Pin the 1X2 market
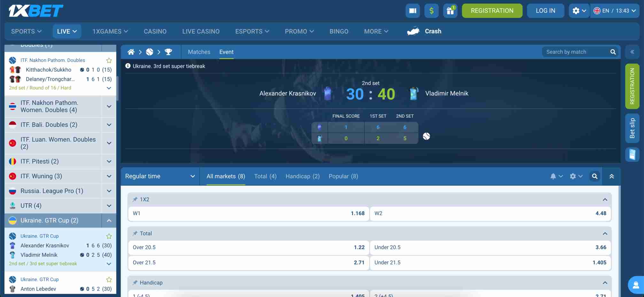644x297 pixels. [135, 199]
